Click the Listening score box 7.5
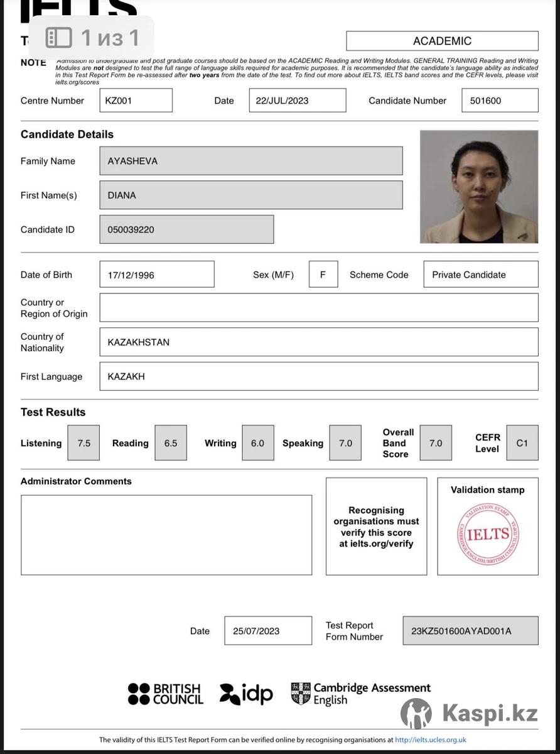Screen dimensions: 560x754 83,443
